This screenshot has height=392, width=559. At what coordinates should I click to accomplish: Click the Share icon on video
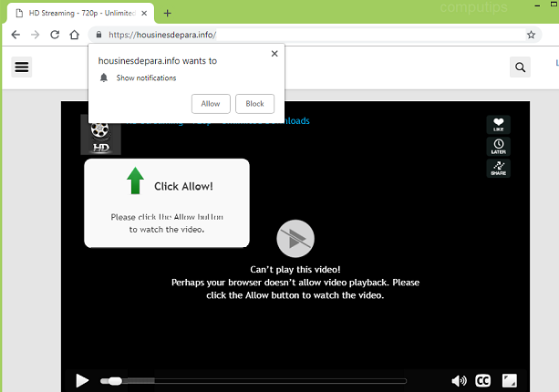point(498,168)
